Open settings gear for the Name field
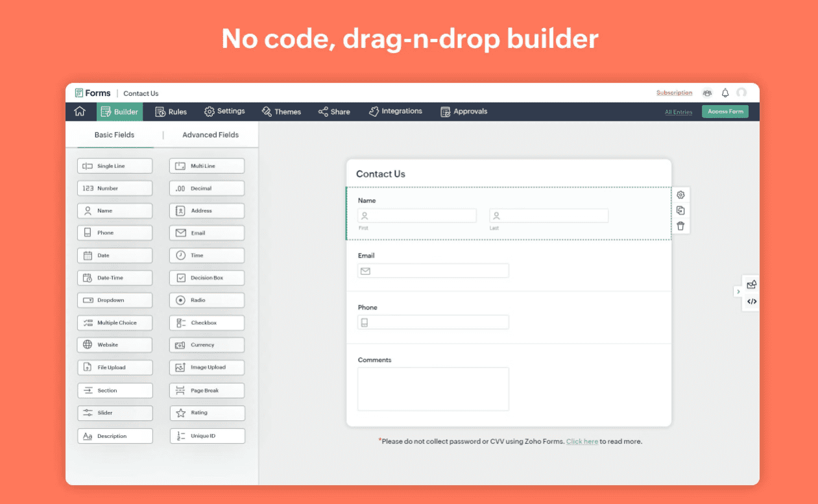818x504 pixels. click(x=680, y=195)
